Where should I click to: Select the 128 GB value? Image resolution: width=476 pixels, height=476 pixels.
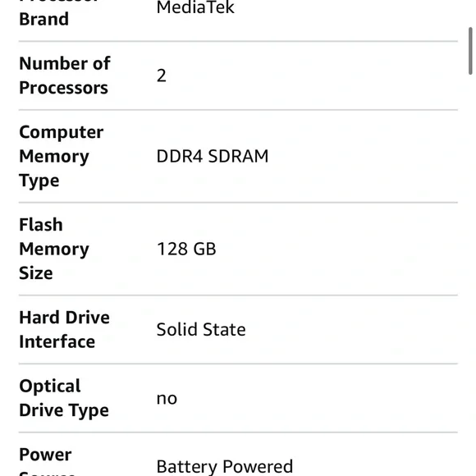click(186, 249)
